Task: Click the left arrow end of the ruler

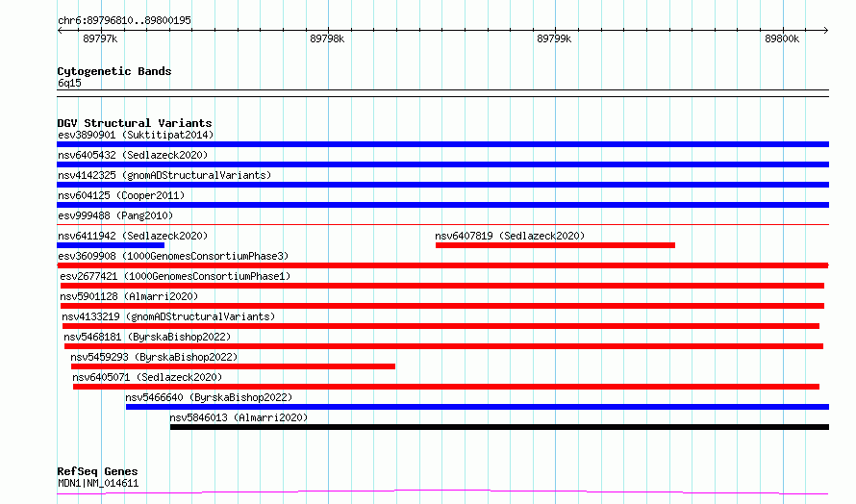Action: tap(60, 31)
